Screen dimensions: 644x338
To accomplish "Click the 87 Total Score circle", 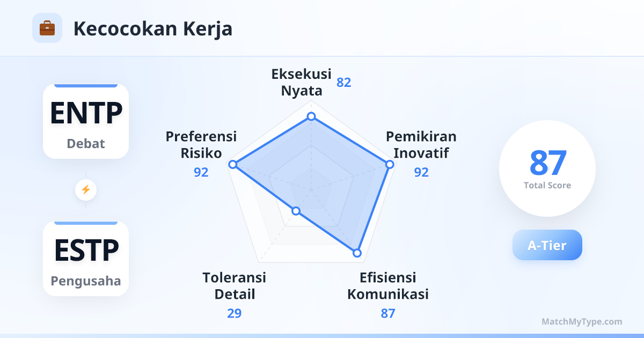I will [547, 168].
